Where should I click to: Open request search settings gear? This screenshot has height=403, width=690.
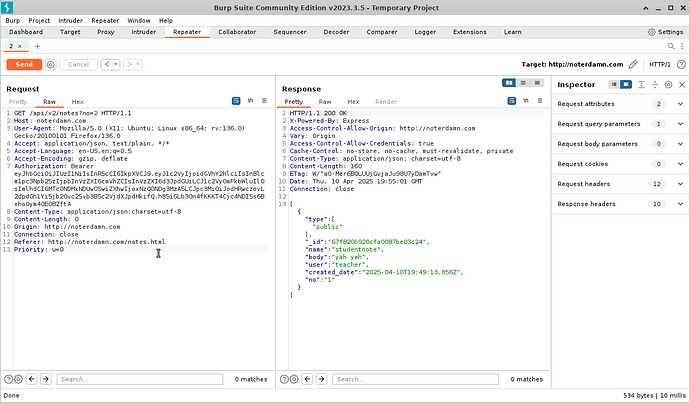(18, 379)
